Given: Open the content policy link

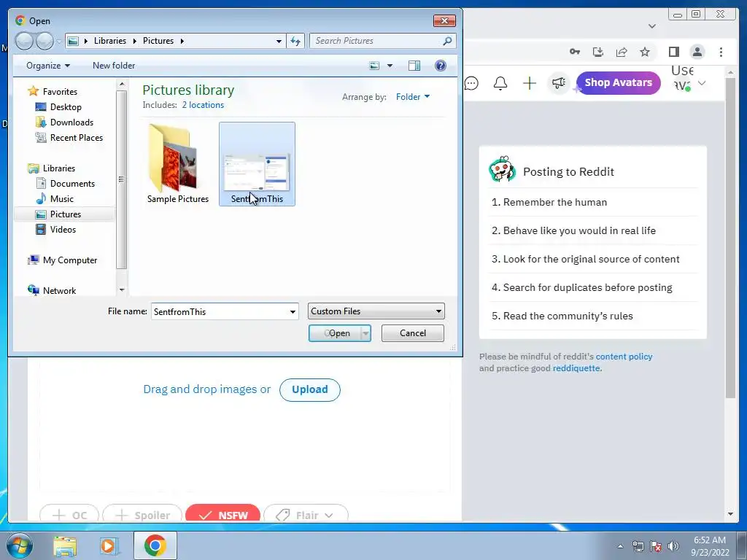Looking at the screenshot, I should [x=624, y=357].
